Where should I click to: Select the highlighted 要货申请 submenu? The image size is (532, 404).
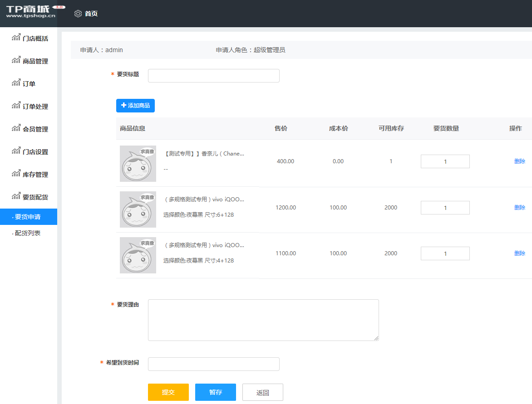28,217
